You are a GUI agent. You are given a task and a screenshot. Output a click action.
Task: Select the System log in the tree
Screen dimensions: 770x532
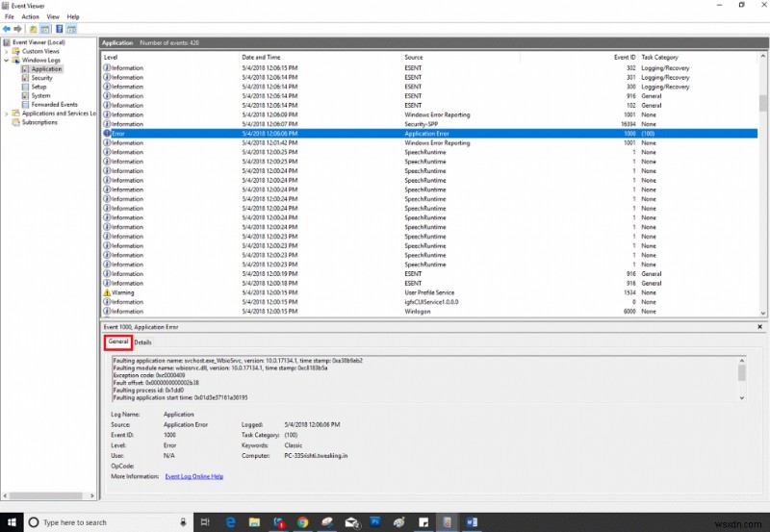[40, 95]
